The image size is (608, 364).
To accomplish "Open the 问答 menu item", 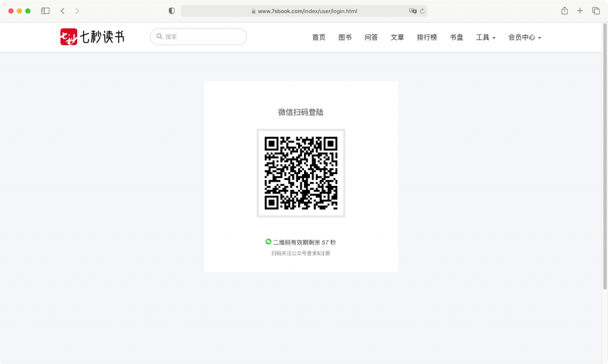I will point(371,37).
